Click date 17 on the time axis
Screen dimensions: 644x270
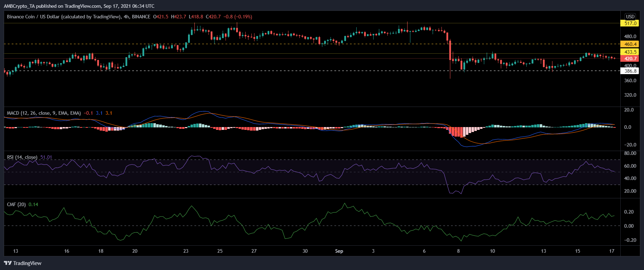[x=612, y=251]
